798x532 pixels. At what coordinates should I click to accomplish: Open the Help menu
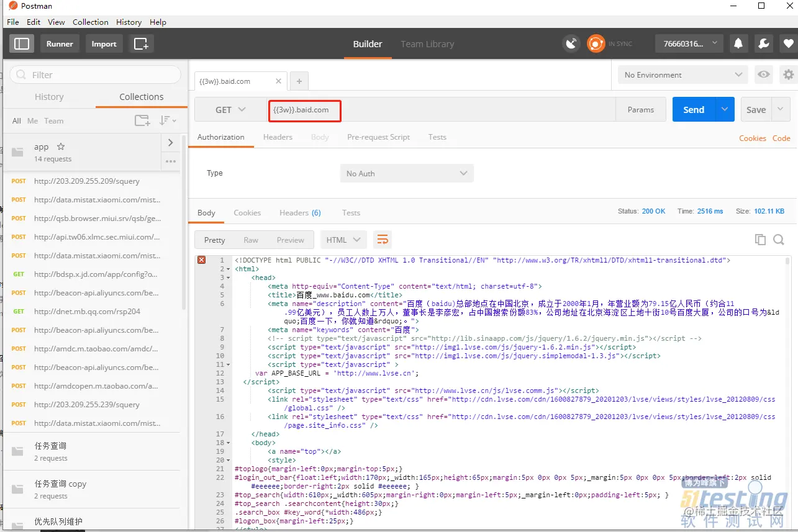pyautogui.click(x=158, y=22)
